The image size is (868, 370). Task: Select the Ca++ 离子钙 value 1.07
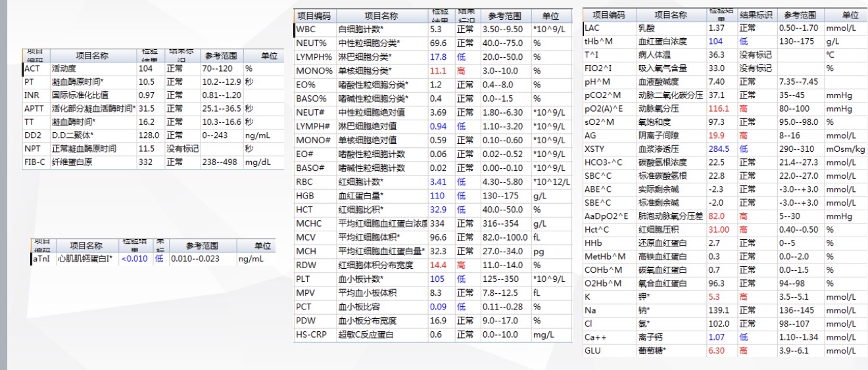[x=716, y=337]
